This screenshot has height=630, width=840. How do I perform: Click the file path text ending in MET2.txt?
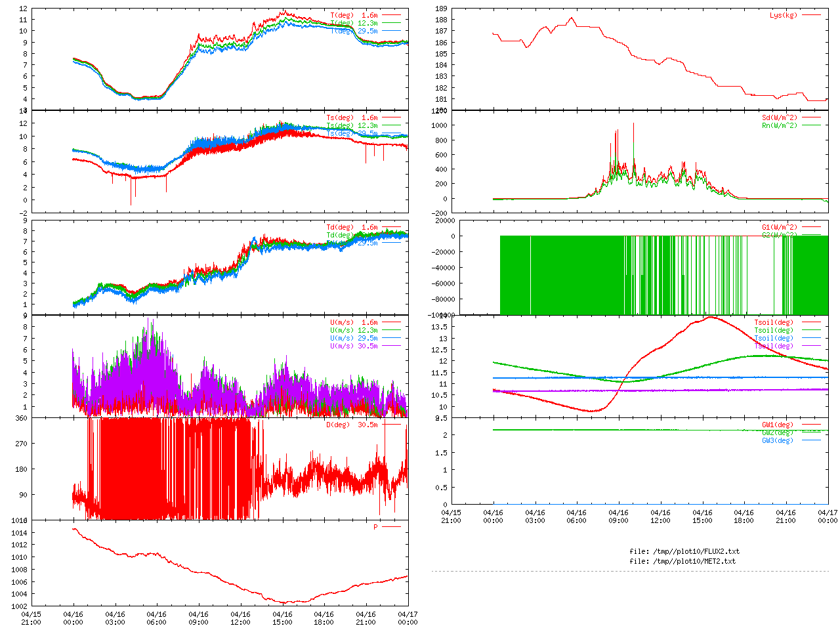(x=682, y=561)
